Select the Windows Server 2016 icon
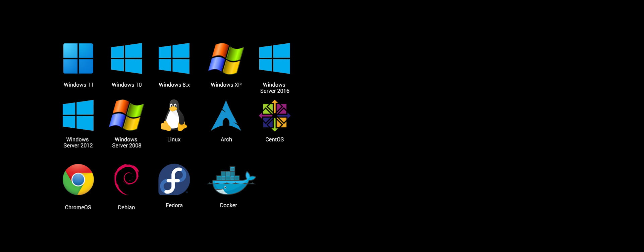Screen dimensions: 644x252 (275, 58)
